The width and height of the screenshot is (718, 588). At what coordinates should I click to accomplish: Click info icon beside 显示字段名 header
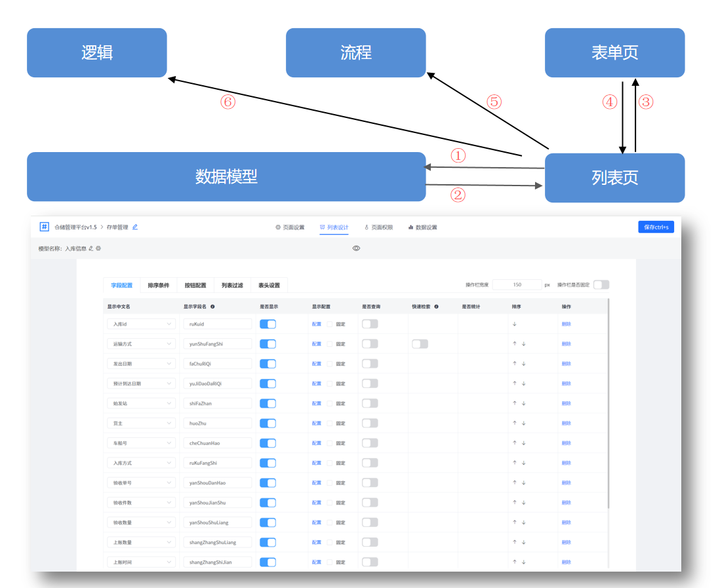(x=212, y=307)
